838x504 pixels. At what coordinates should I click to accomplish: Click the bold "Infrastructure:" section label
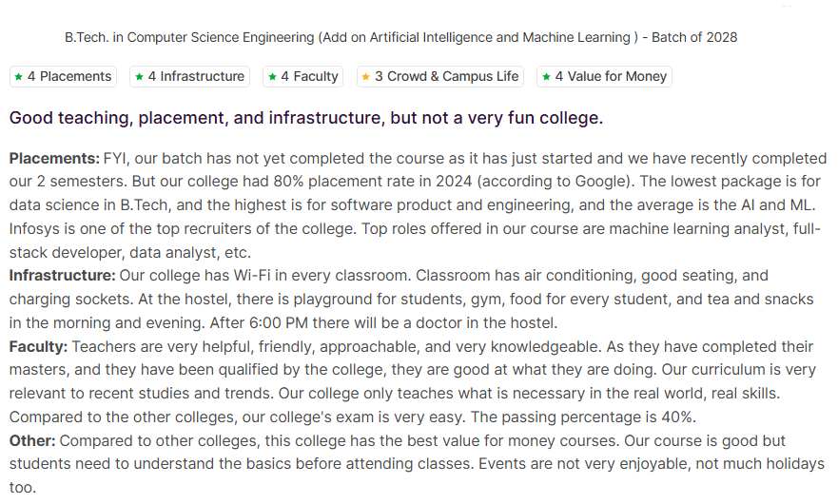[63, 276]
